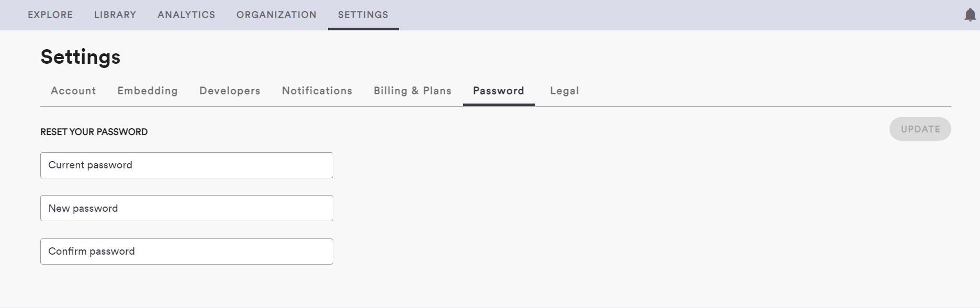
Task: Select the Billing & Plans tab
Action: pos(412,90)
